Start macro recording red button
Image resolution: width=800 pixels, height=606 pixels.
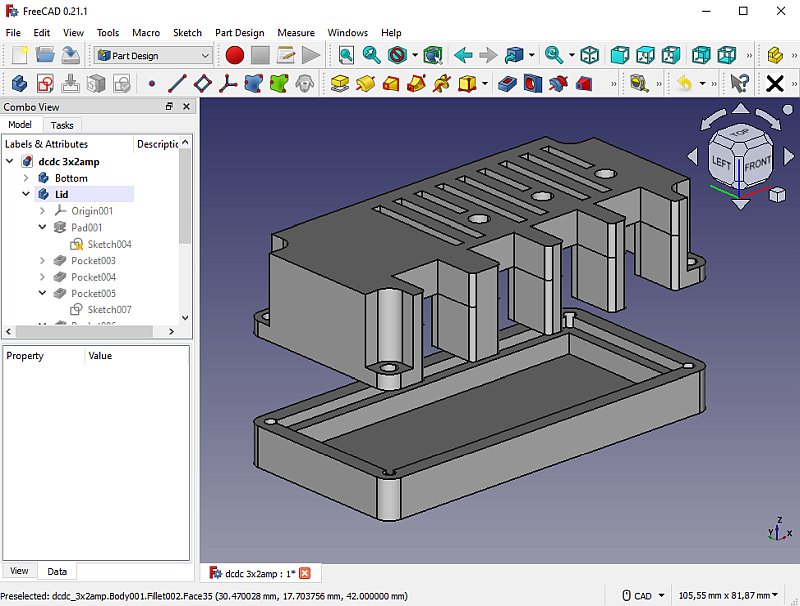[x=235, y=55]
